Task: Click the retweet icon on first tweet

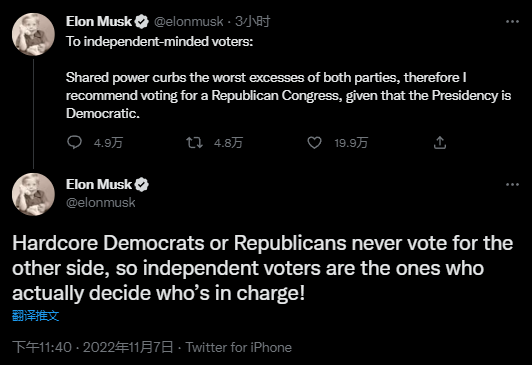Action: pos(194,142)
